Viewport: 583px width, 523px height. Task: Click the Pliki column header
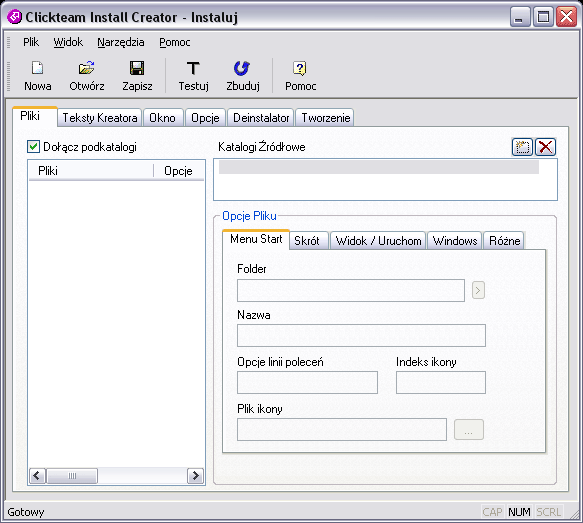pos(91,171)
